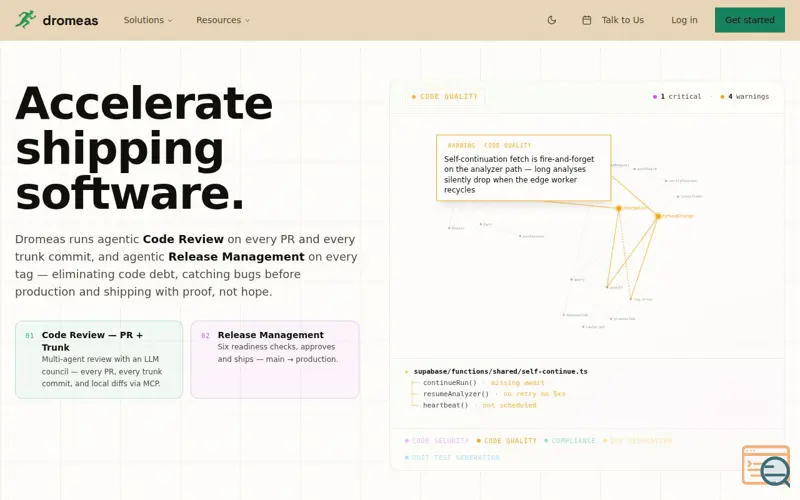Select the COMPLIANCE tab
Viewport: 800px width, 500px height.
569,440
